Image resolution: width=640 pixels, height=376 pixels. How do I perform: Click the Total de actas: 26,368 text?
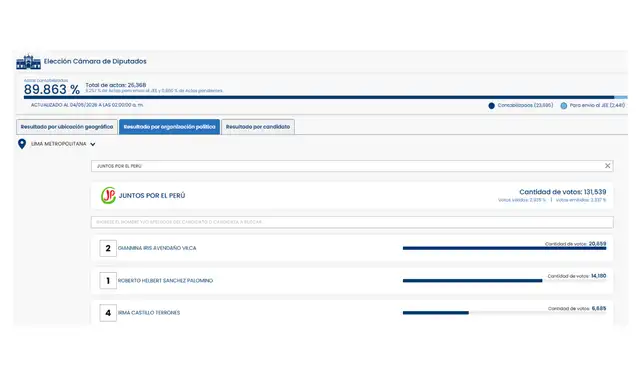click(116, 85)
